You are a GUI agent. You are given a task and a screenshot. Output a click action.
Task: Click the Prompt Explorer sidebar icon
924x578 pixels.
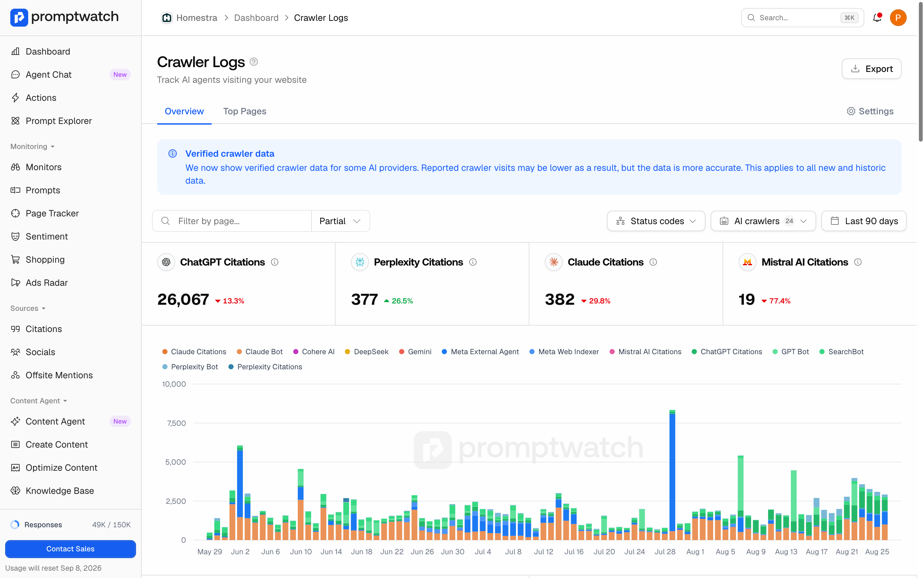(15, 121)
